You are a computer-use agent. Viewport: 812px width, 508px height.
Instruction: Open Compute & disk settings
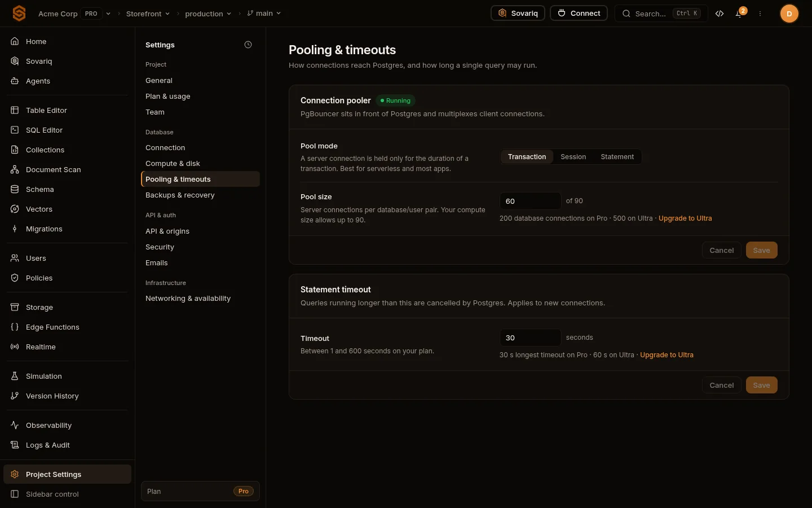(x=200, y=163)
